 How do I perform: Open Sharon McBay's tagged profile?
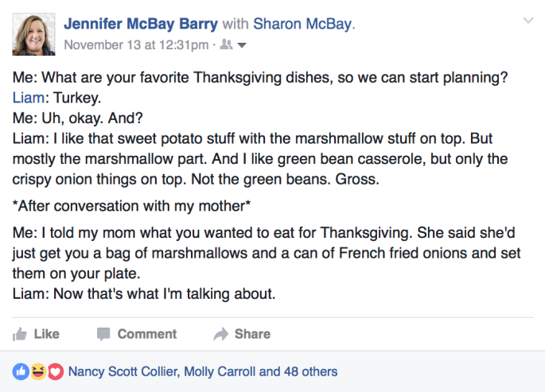point(302,25)
